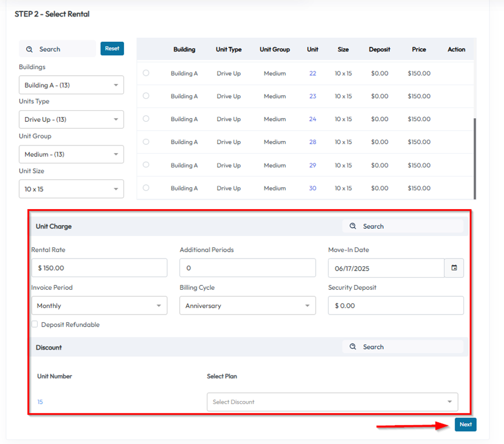
Task: Click the rental table vertical scrollbar
Action: click(474, 158)
